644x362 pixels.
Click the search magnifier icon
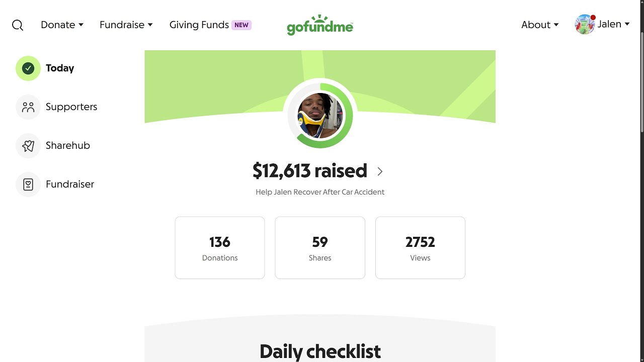click(18, 25)
